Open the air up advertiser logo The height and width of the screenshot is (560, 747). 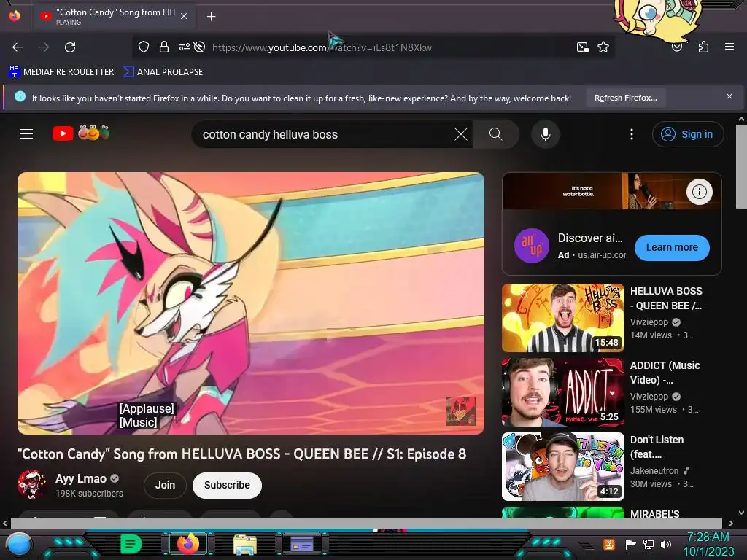click(x=531, y=246)
